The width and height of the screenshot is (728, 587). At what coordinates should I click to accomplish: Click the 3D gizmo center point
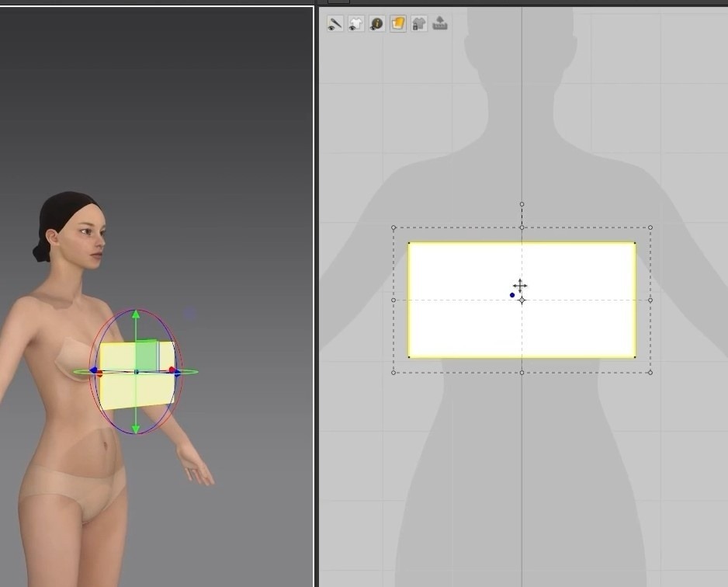[137, 371]
